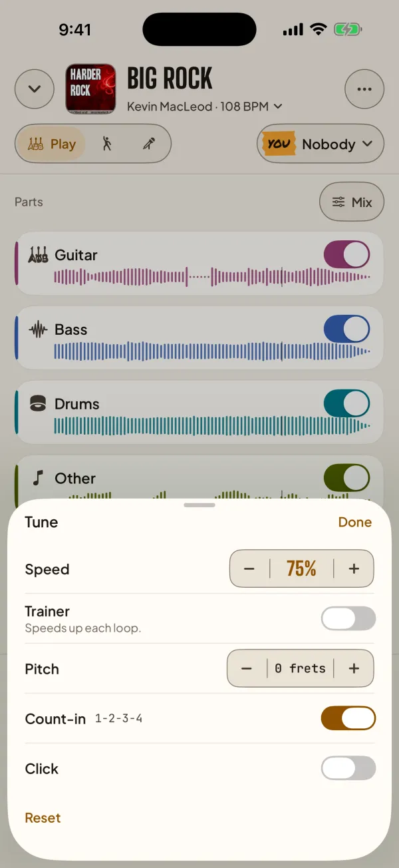Select the Play mode tab
Screen dimensions: 399x868
click(x=51, y=144)
